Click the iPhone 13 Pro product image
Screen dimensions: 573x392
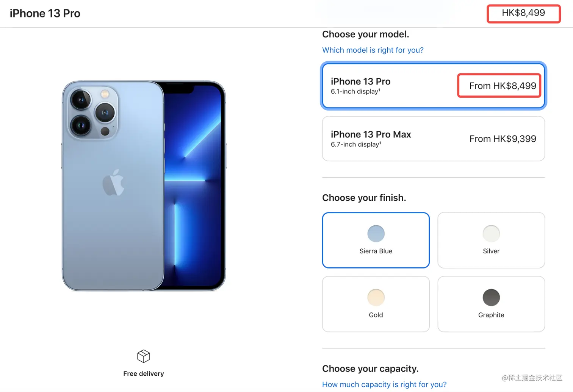coord(144,186)
